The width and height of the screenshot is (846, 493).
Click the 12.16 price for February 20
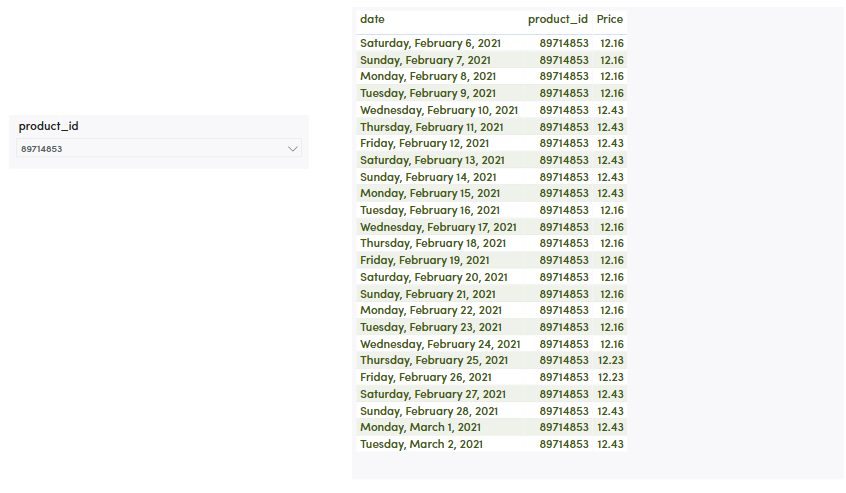(612, 277)
